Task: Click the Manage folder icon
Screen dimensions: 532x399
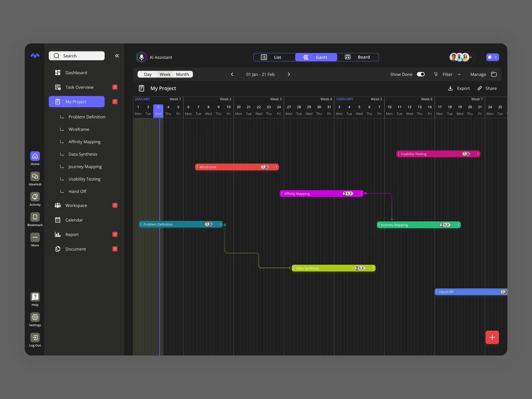Action: (494, 74)
